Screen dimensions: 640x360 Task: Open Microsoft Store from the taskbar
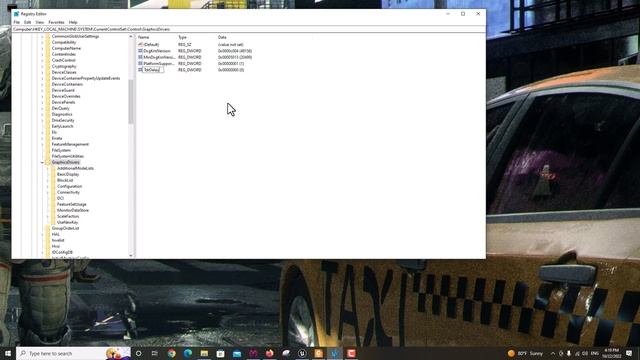click(x=220, y=353)
